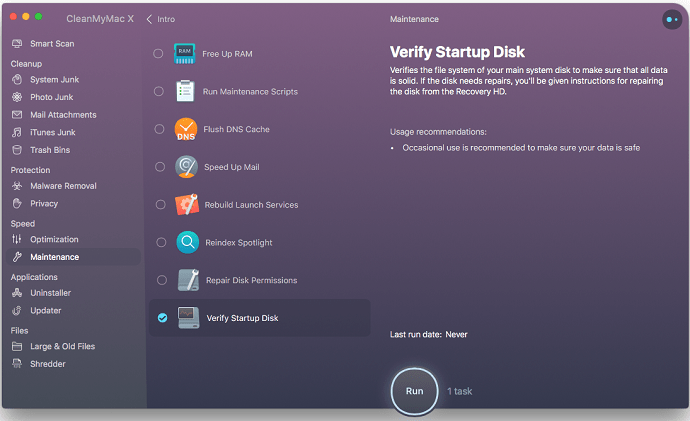The height and width of the screenshot is (421, 690).
Task: Click the Rebuild Launch Services icon
Action: coord(187,205)
